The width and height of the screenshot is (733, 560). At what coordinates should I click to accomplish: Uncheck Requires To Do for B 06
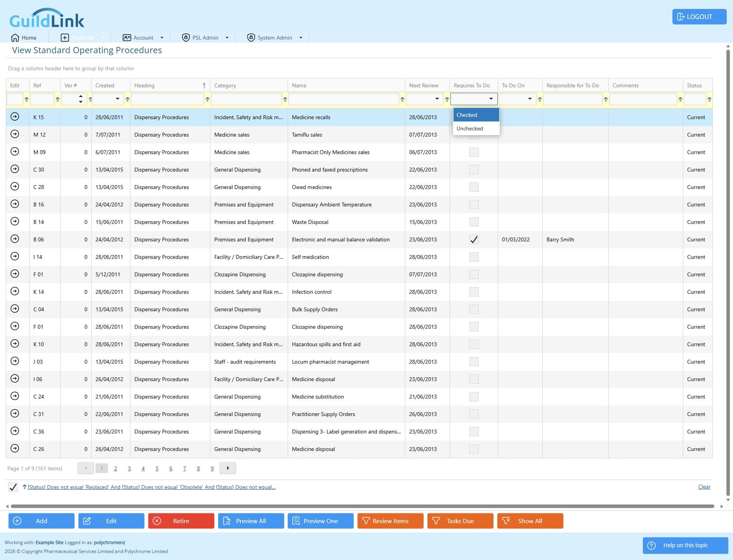pos(474,239)
